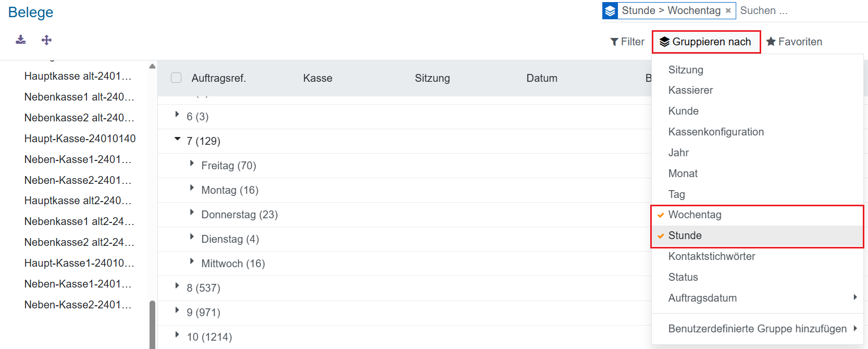Click the download export icon
The width and height of the screenshot is (868, 349).
pos(21,40)
